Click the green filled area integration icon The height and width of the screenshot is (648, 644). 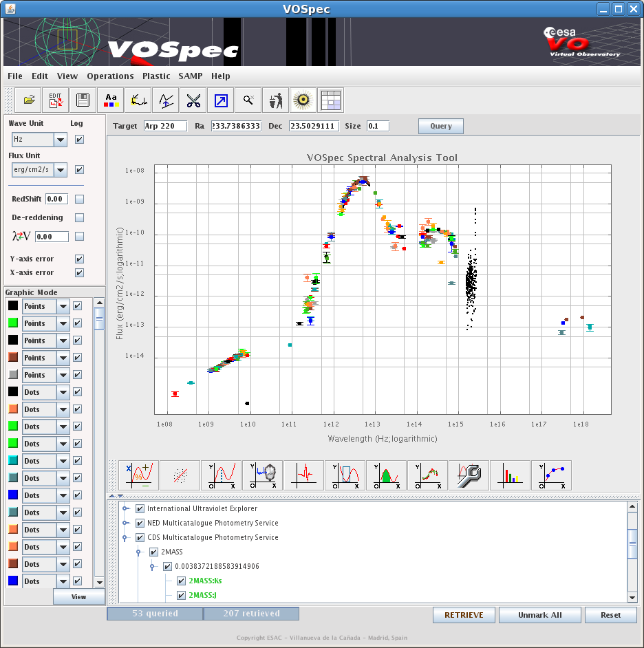click(386, 475)
